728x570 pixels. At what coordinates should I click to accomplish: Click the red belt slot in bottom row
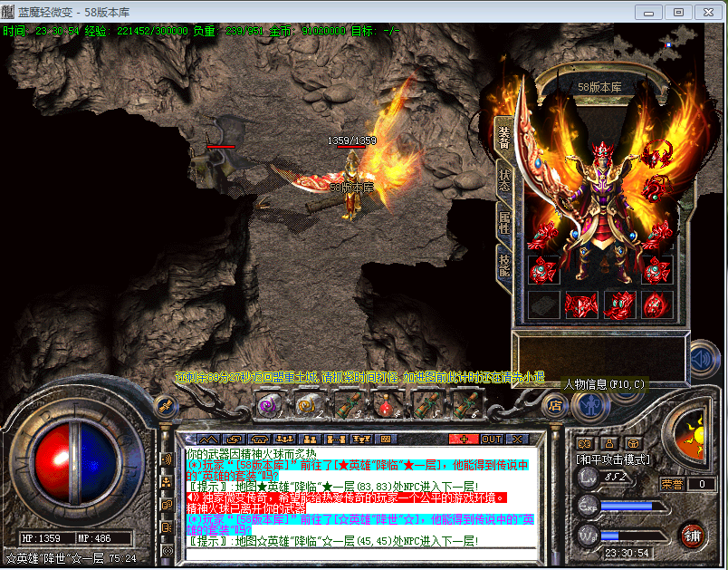click(x=581, y=305)
